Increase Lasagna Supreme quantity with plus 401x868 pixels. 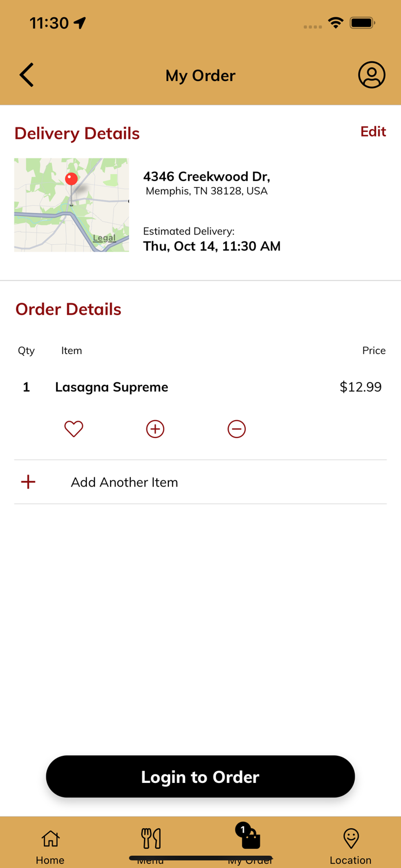pos(155,429)
